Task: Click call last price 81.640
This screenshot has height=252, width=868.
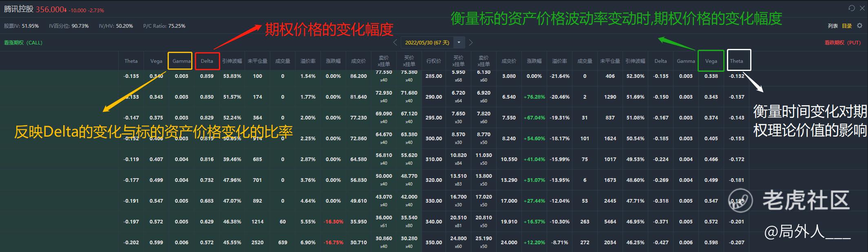Action: pos(358,97)
